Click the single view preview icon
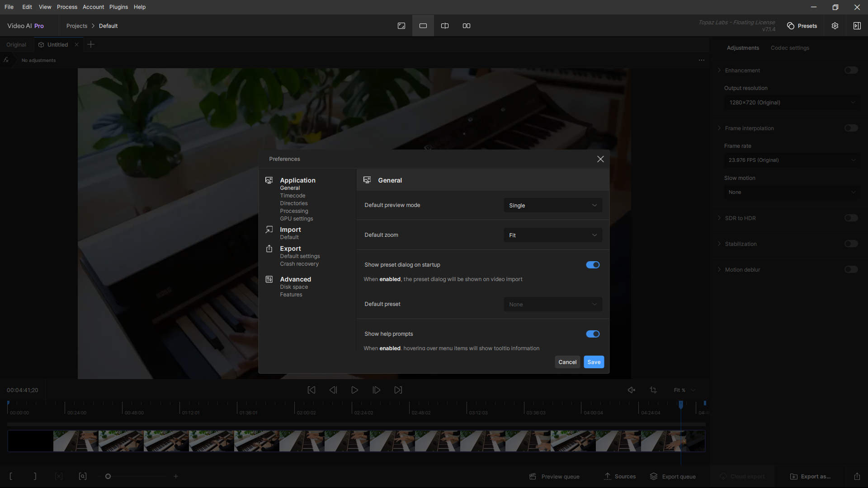Image resolution: width=868 pixels, height=488 pixels. [x=423, y=26]
